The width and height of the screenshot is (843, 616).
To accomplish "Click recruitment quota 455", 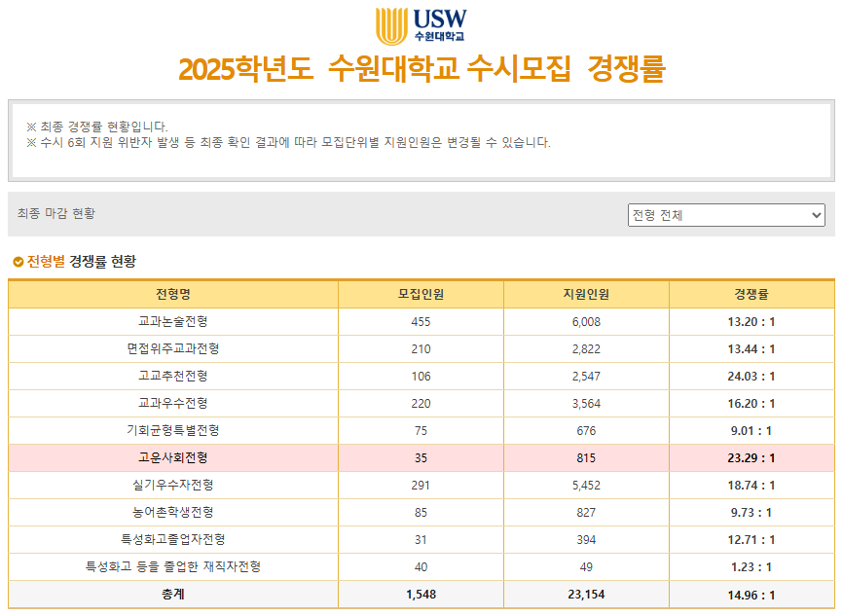I will [421, 322].
